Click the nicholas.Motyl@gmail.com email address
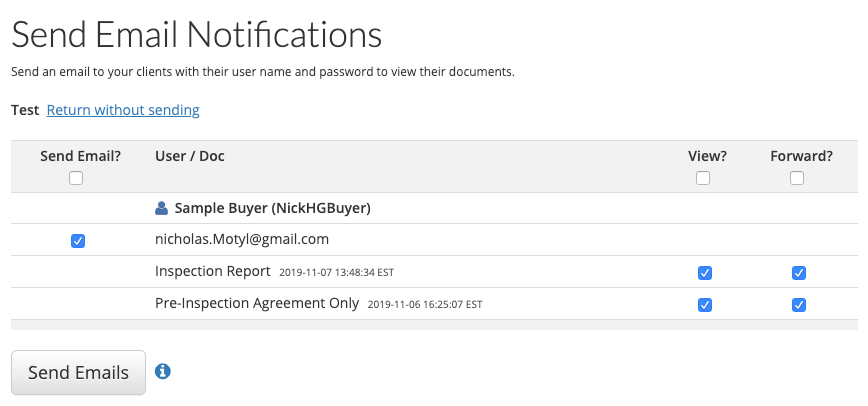Image resolution: width=868 pixels, height=406 pixels. pyautogui.click(x=242, y=240)
